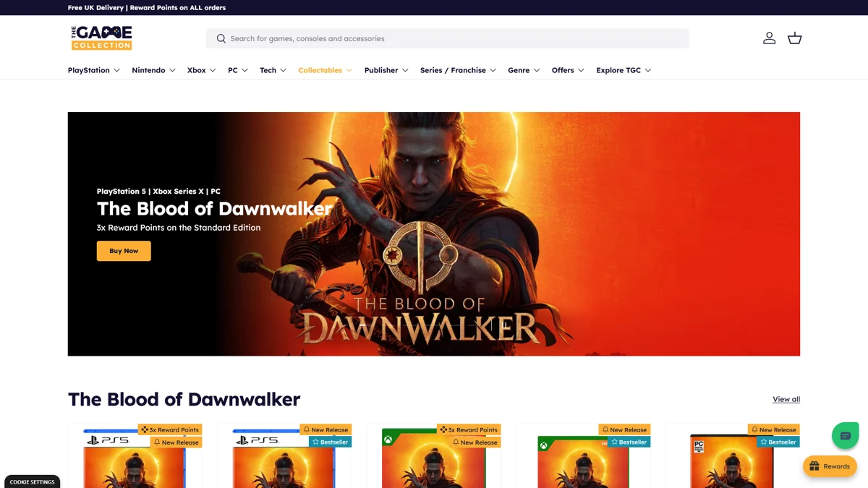The height and width of the screenshot is (488, 868).
Task: Expand the Xbox menu
Action: tap(201, 70)
